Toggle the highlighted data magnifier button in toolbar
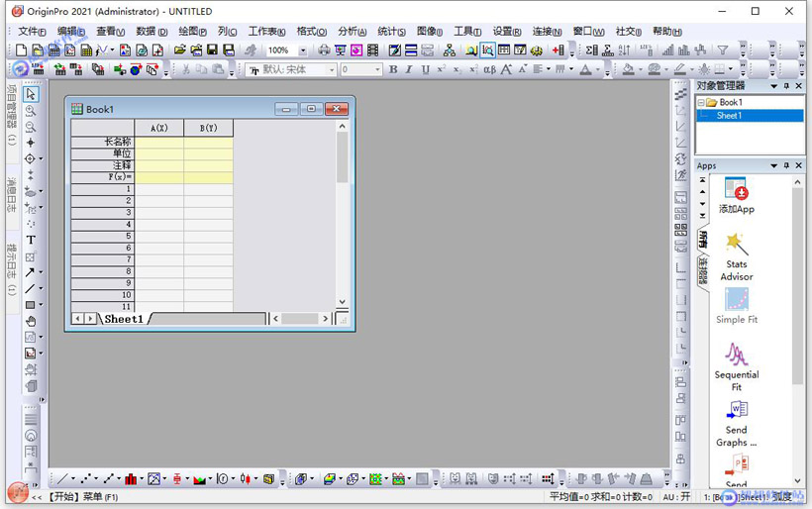 [487, 51]
